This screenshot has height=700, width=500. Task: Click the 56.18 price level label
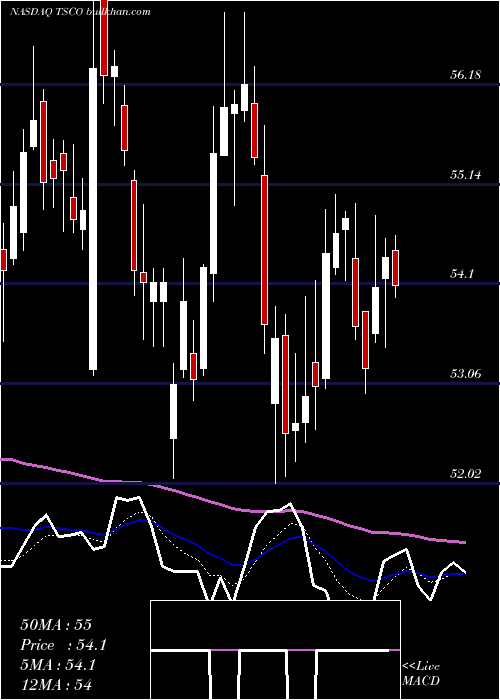465,75
